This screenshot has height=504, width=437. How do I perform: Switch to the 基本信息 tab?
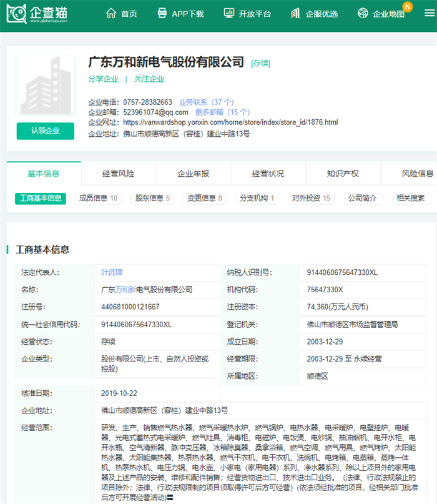pyautogui.click(x=44, y=174)
